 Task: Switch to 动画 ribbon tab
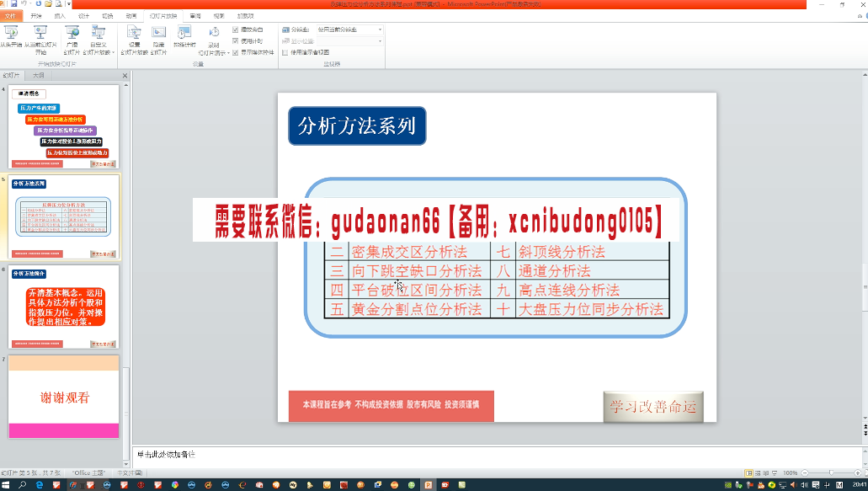[x=131, y=16]
